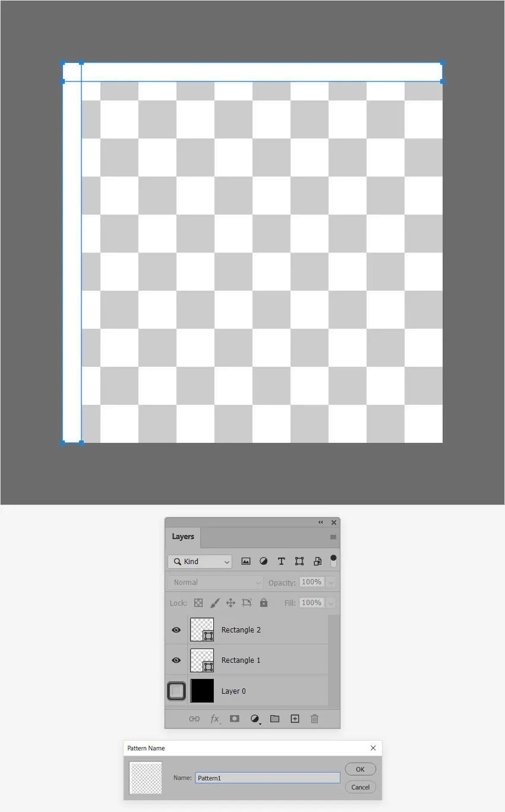
Task: Show the Layer 0 layer
Action: coord(176,691)
